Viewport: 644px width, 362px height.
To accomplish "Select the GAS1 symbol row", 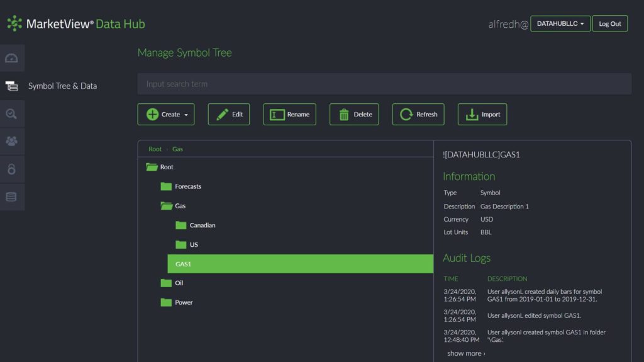I will (300, 264).
